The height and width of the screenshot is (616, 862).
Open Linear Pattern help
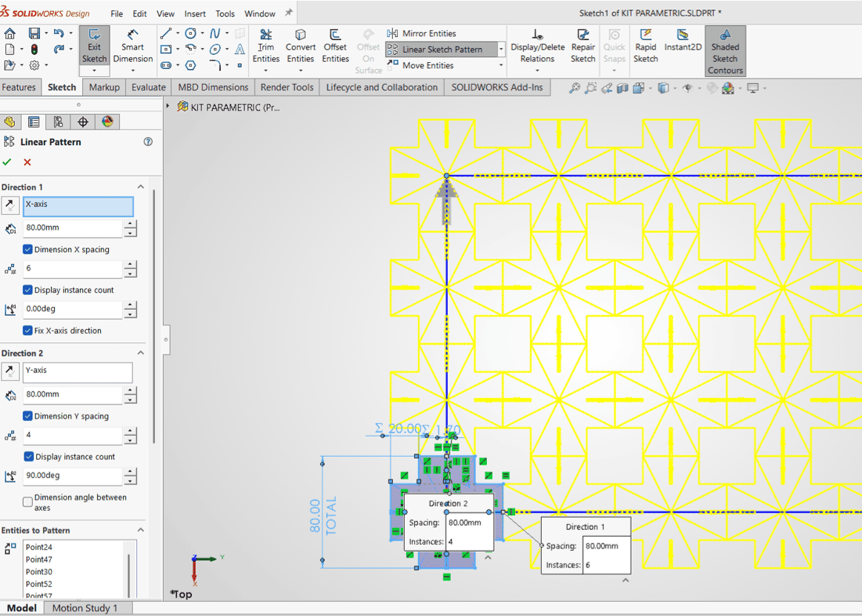(148, 142)
